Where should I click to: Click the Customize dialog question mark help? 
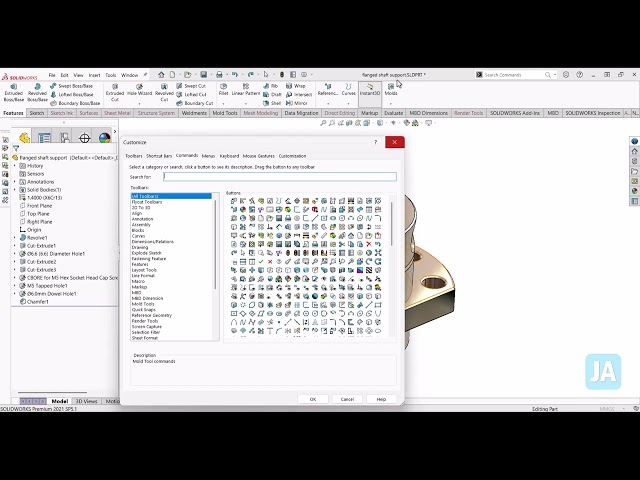tap(376, 142)
